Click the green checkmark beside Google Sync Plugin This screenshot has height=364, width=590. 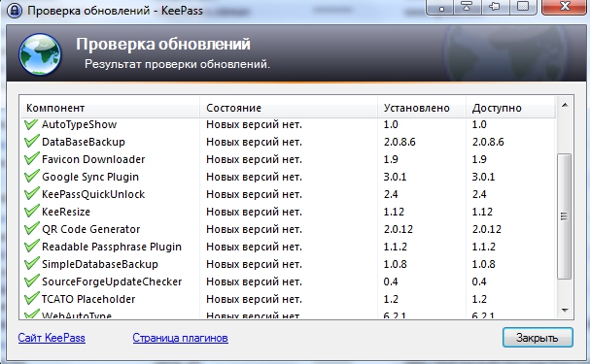click(x=32, y=177)
